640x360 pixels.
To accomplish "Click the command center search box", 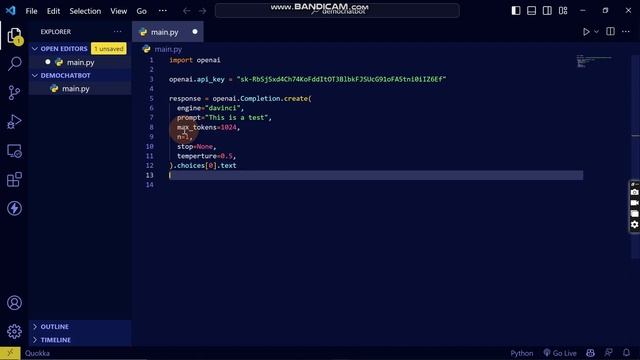I will pos(337,11).
